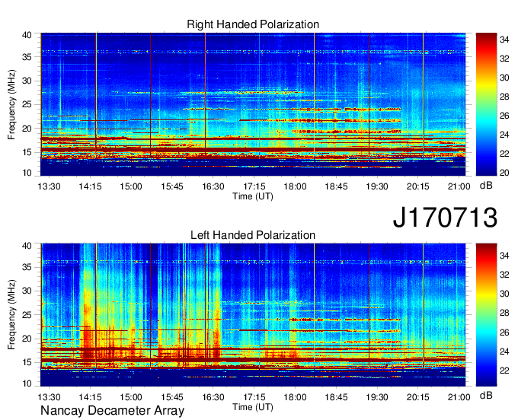The image size is (518, 420).
Task: Click the dB label under the upper color bar
Action: tap(486, 186)
